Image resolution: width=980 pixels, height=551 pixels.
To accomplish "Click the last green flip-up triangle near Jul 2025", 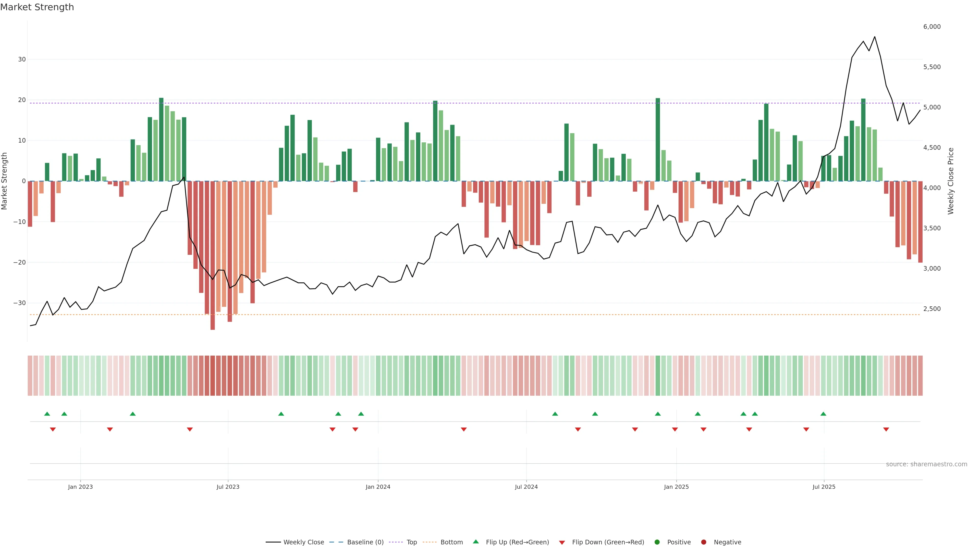I will (x=823, y=414).
